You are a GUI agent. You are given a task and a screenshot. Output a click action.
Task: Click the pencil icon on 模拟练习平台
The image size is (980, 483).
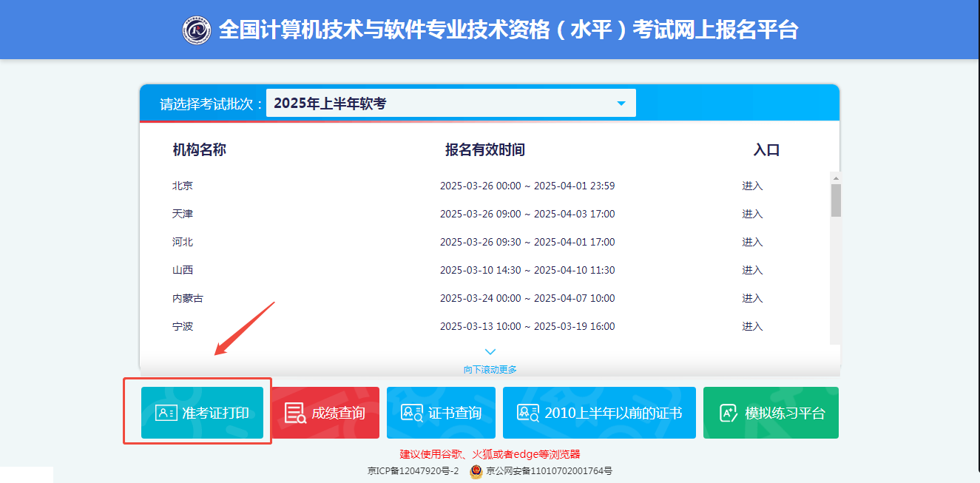pos(729,413)
